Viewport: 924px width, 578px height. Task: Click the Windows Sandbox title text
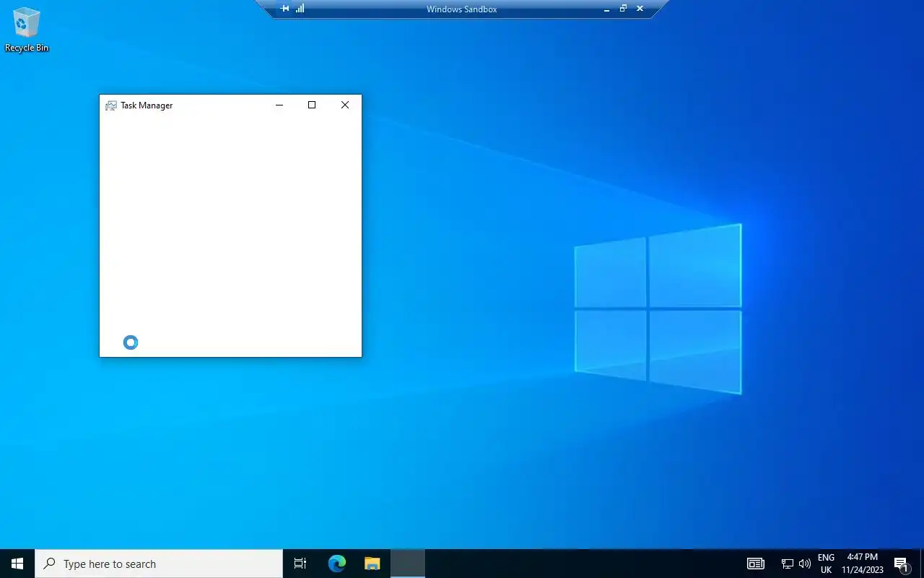462,9
